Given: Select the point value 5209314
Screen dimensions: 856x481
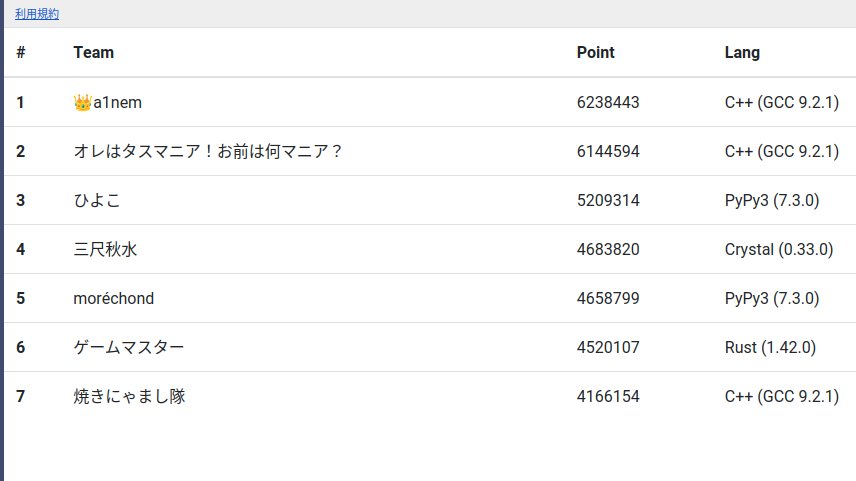Looking at the screenshot, I should (x=608, y=200).
